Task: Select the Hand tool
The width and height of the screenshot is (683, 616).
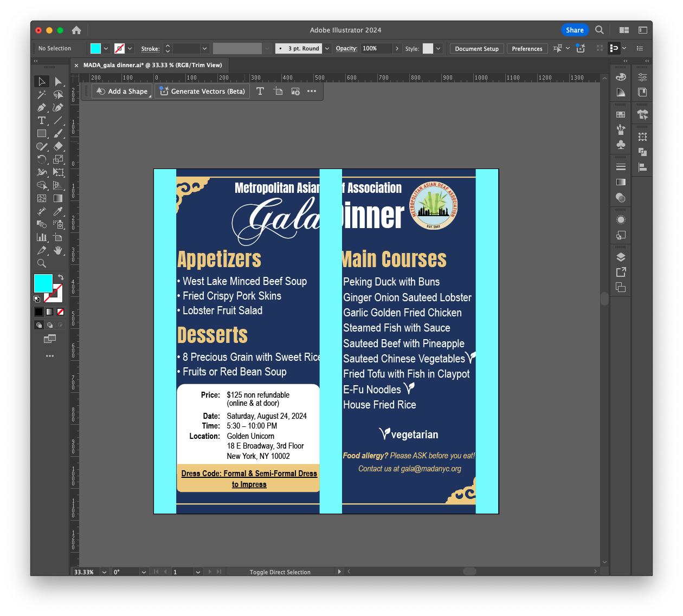Action: [x=58, y=250]
